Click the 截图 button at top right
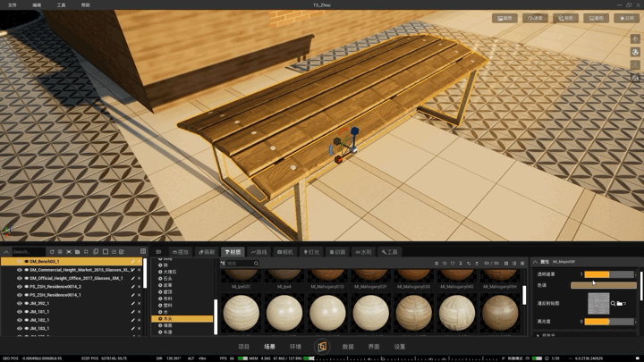 tap(596, 18)
